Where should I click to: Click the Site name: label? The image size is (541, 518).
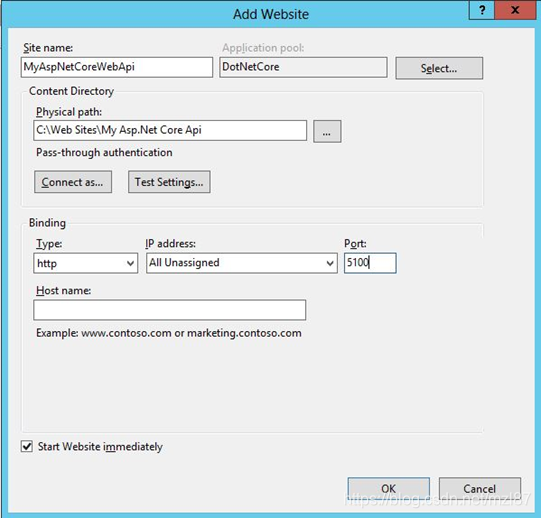click(x=48, y=48)
